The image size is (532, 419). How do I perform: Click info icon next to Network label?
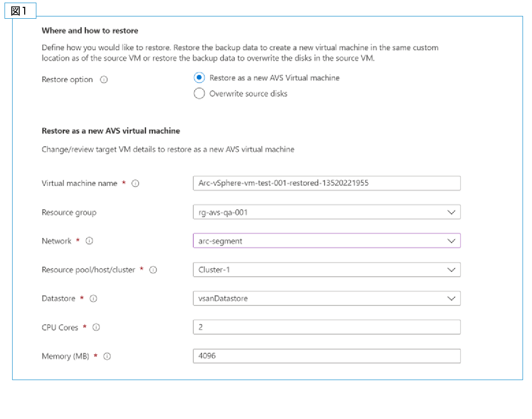click(90, 241)
